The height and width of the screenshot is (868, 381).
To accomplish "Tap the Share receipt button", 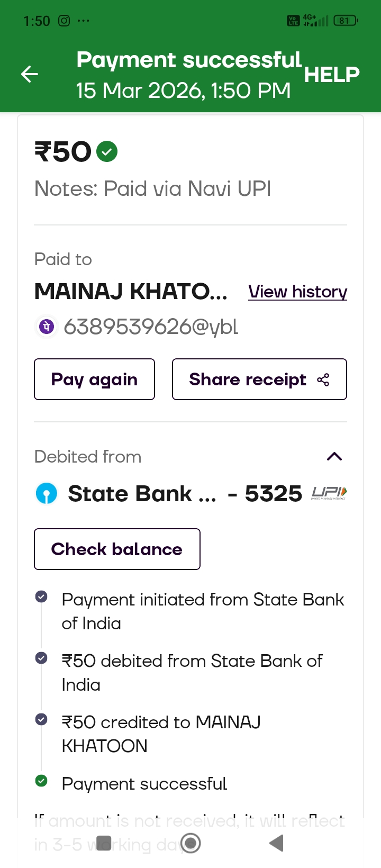I will [259, 379].
